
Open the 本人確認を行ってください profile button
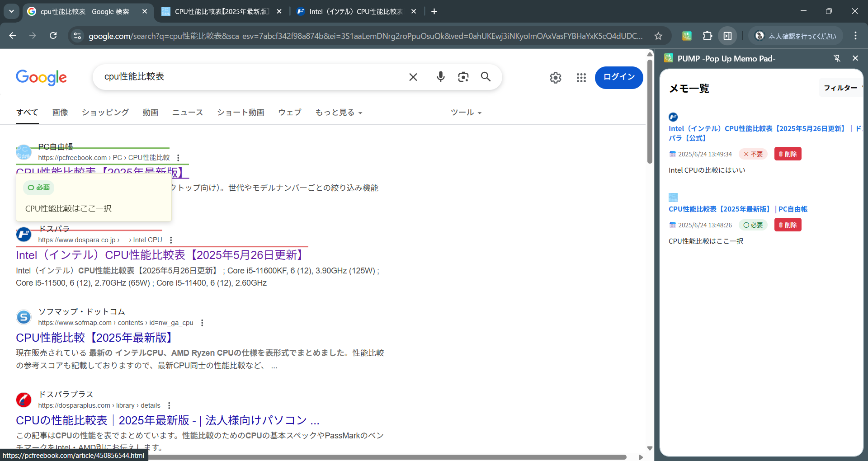tap(796, 36)
